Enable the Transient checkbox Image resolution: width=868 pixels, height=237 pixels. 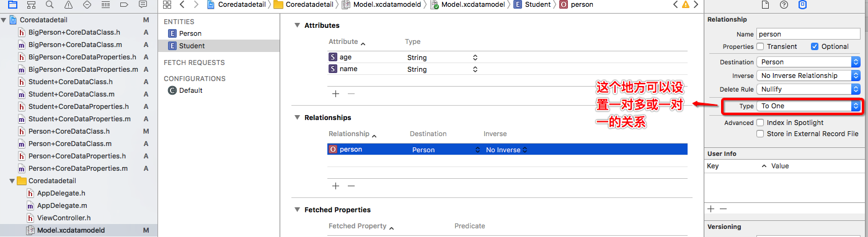760,46
